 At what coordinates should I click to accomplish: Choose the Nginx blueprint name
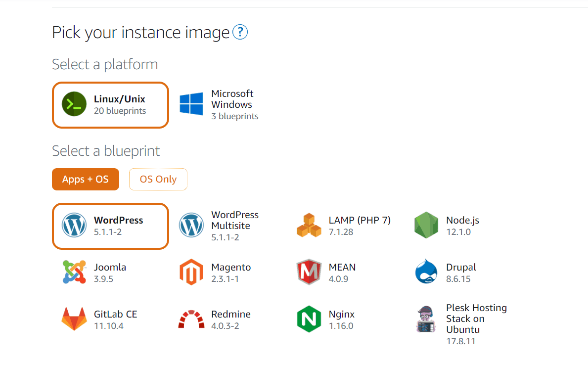pos(342,315)
